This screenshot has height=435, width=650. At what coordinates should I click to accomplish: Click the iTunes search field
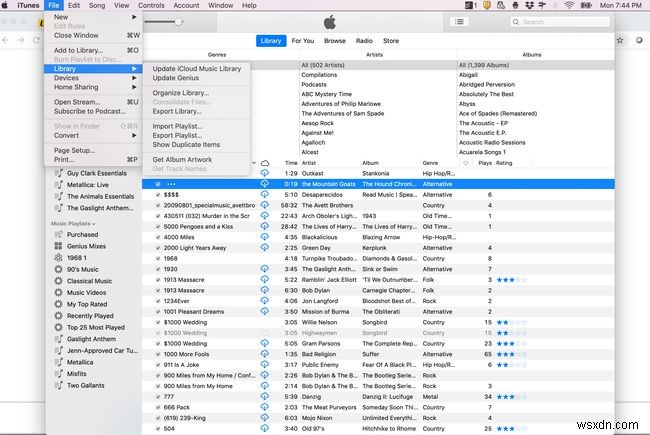click(560, 22)
